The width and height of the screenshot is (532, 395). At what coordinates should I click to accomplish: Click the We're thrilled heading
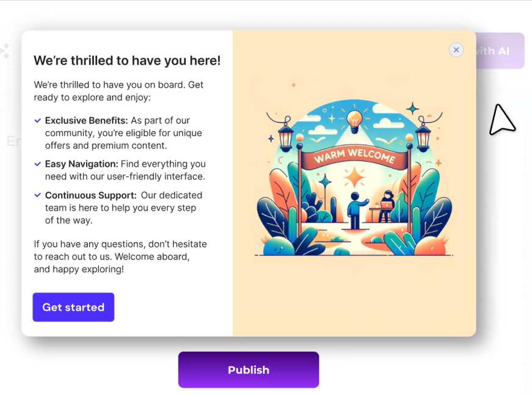(126, 60)
